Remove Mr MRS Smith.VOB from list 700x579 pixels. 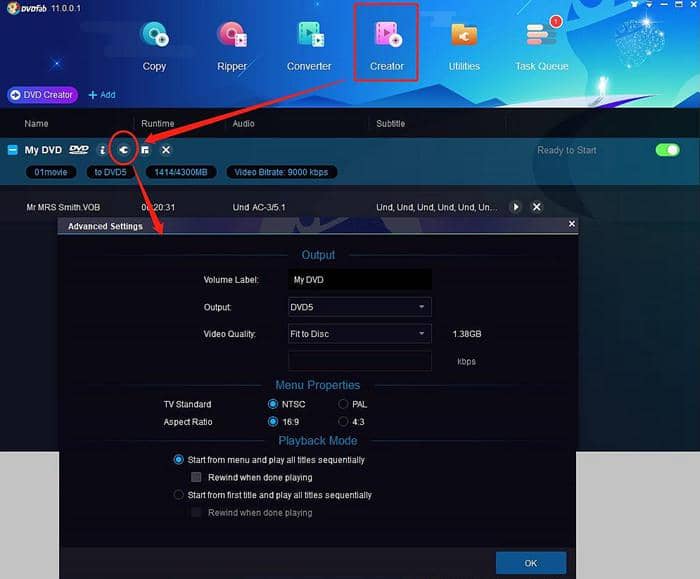pos(537,207)
